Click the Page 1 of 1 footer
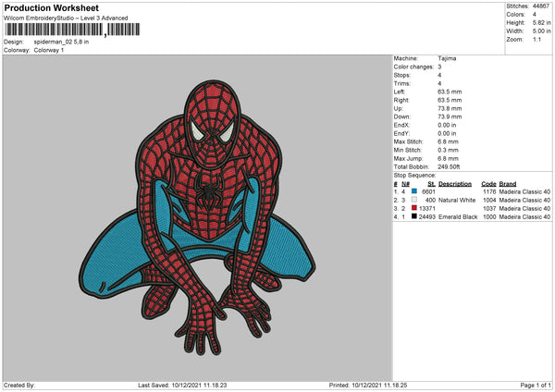555x392 pixels. pyautogui.click(x=536, y=386)
